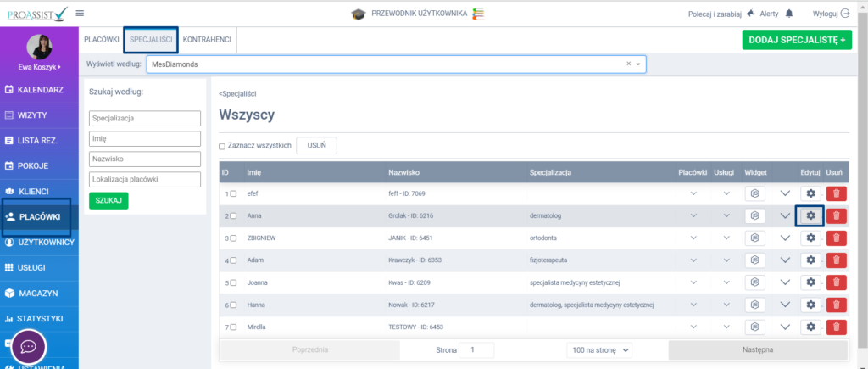Open the Alerty bell notifications
The image size is (868, 369).
pos(789,14)
